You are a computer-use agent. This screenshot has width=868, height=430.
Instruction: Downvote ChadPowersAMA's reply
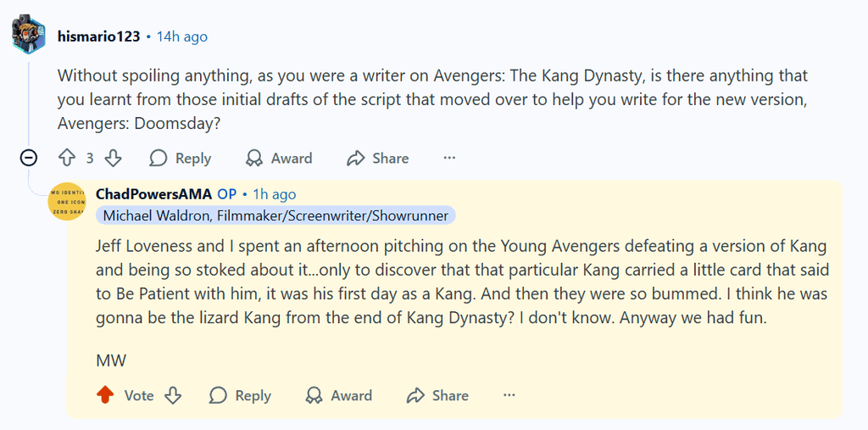tap(173, 395)
